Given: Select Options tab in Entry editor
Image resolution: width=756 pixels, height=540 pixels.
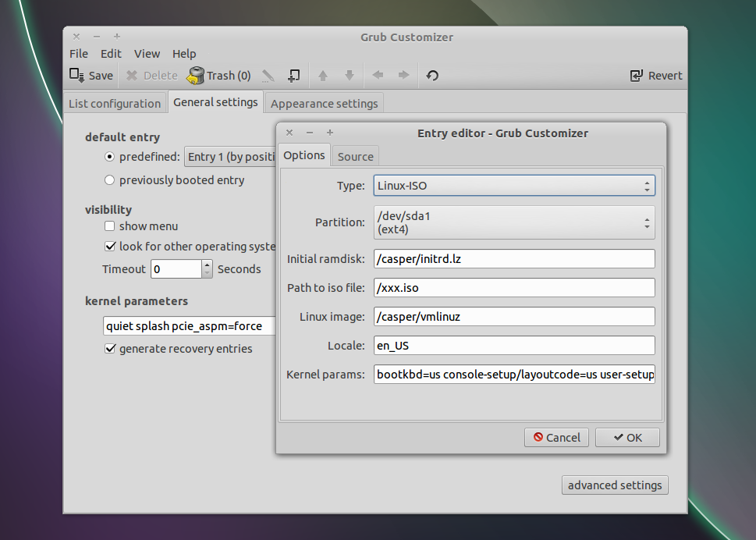Looking at the screenshot, I should point(304,155).
